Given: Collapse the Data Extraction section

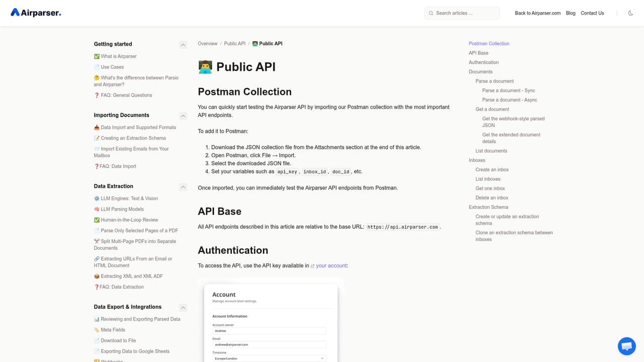Looking at the screenshot, I should [183, 187].
